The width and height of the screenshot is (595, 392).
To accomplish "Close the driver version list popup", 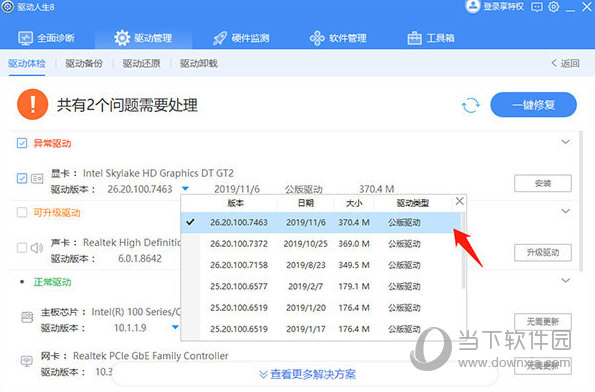I will (460, 201).
